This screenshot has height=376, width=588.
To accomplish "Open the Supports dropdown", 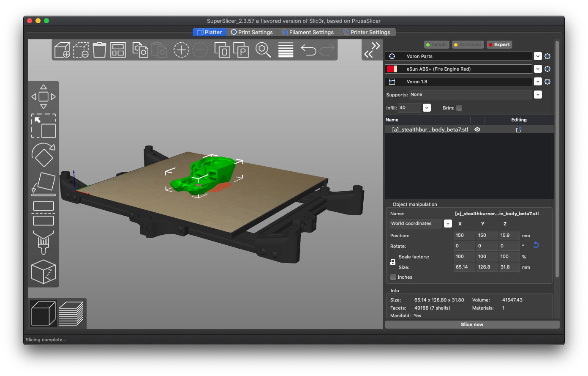I will coord(538,94).
